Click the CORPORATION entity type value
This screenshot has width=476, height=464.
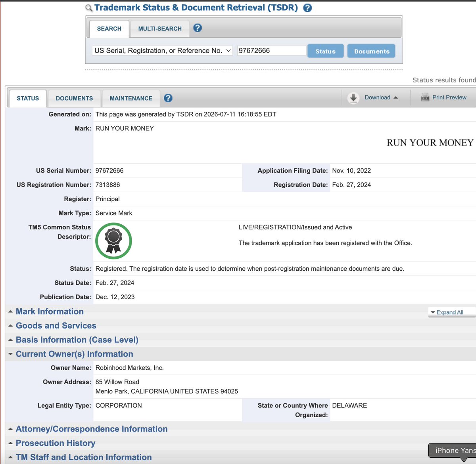[119, 406]
